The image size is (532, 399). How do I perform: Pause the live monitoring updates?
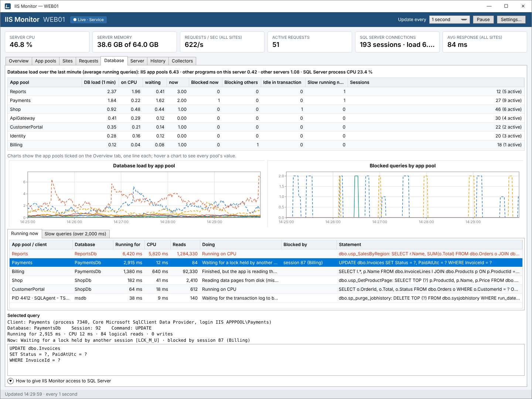click(483, 20)
